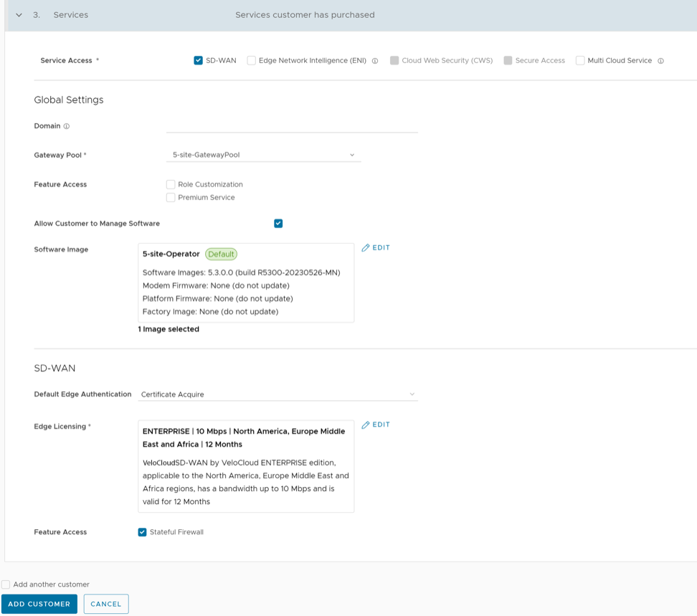Click pencil icon to edit Software Image
This screenshot has height=616, width=697.
(x=366, y=247)
